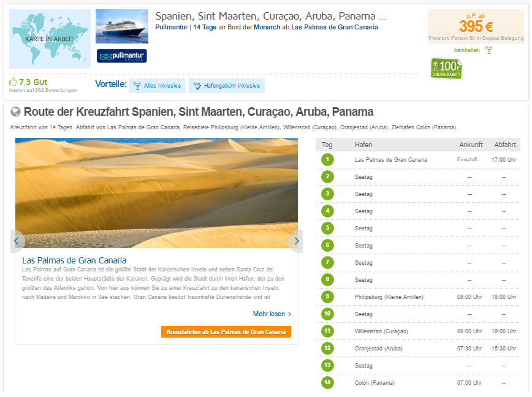This screenshot has width=532, height=397.
Task: Click basiert auf 262 Bewertungen text
Action: [43, 90]
